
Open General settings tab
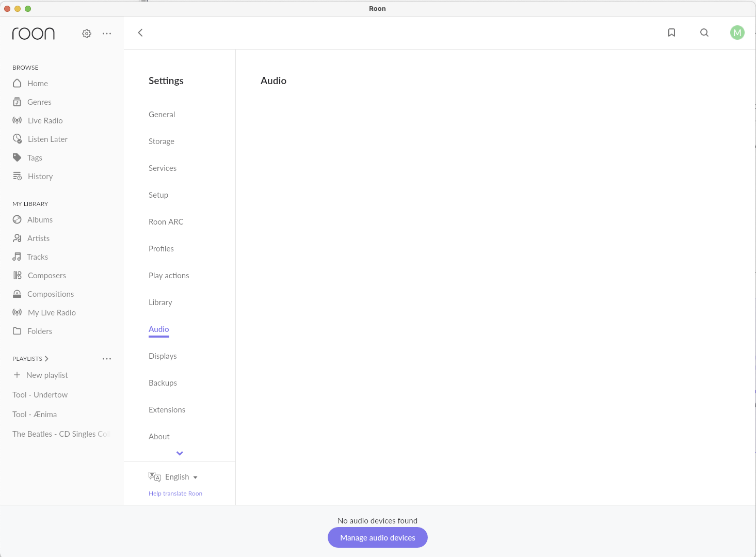[162, 115]
